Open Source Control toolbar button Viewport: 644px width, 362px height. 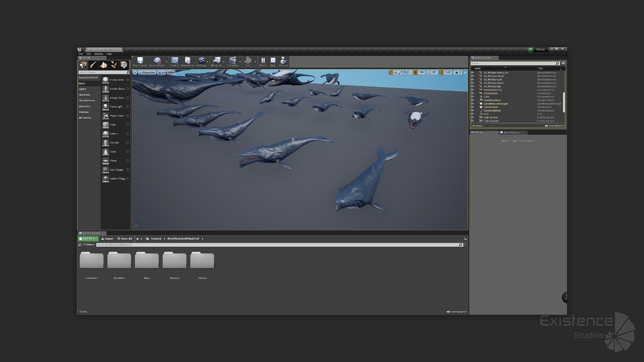point(157,62)
